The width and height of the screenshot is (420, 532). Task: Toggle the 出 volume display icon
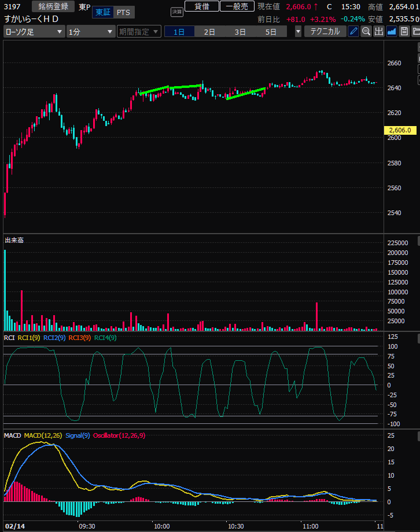pos(379,31)
